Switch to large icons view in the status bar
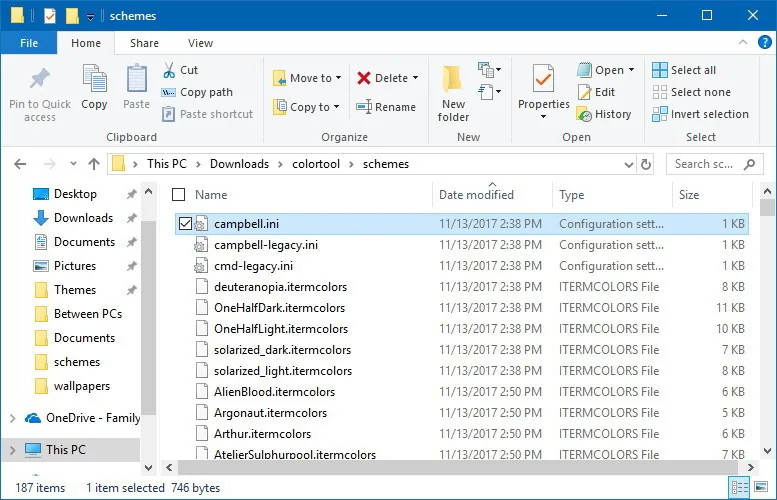This screenshot has width=777, height=500. tap(761, 488)
